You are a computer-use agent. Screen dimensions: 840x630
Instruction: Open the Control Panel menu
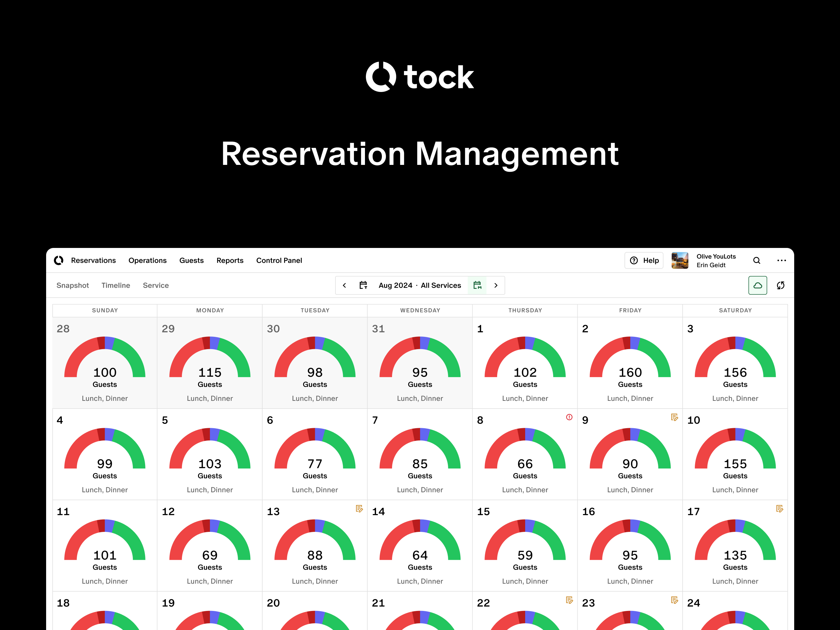279,260
